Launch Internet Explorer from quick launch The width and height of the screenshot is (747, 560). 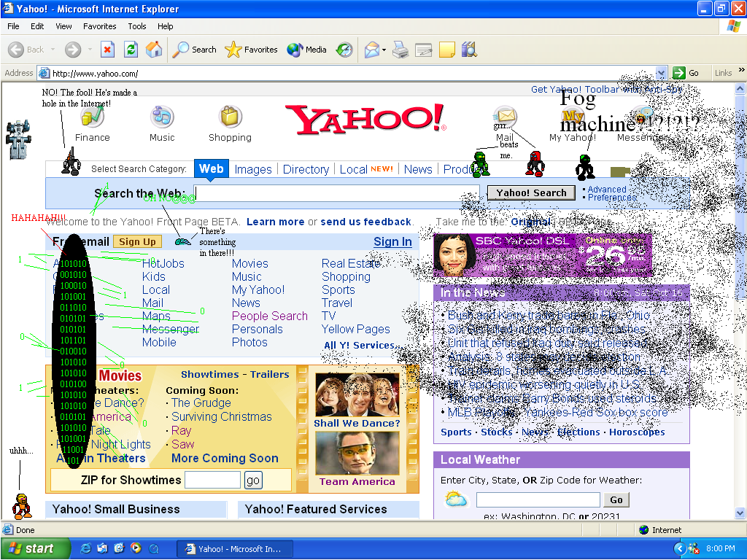coord(86,548)
